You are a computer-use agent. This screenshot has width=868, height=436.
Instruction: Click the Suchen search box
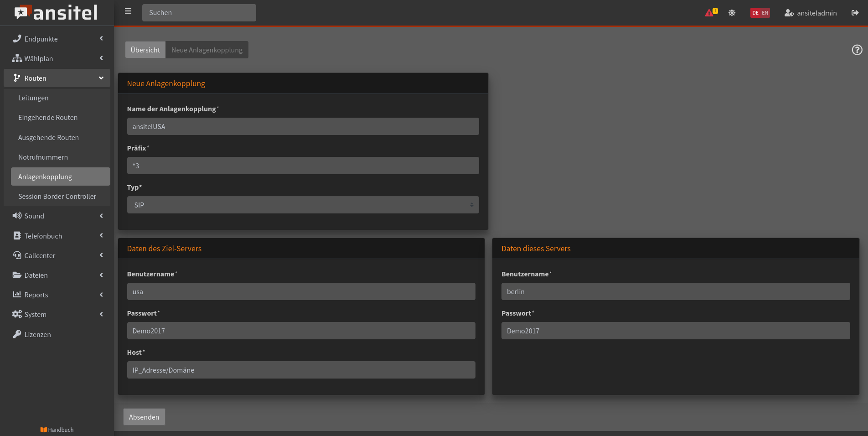click(x=199, y=13)
